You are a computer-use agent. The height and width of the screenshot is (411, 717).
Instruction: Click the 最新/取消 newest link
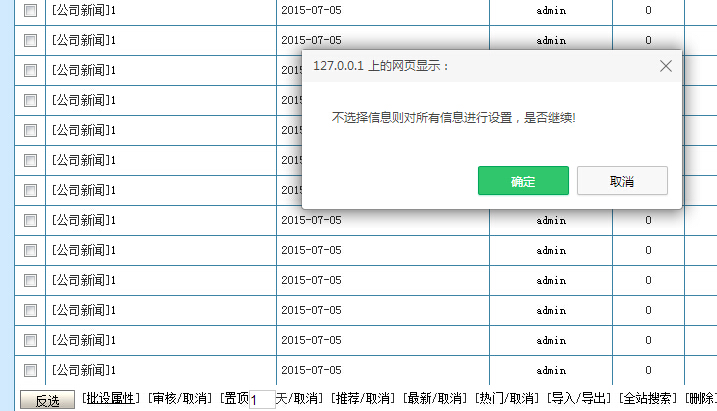pos(436,399)
